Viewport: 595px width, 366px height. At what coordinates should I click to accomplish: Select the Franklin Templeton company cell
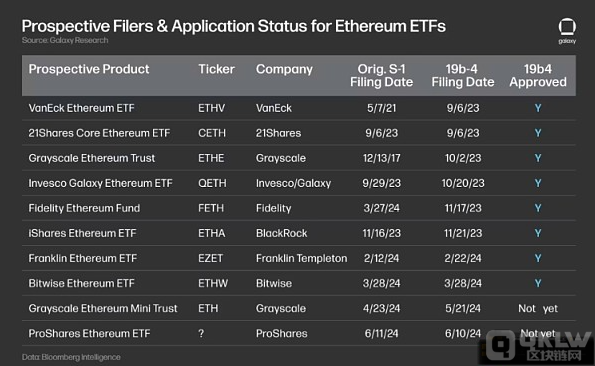(x=301, y=258)
